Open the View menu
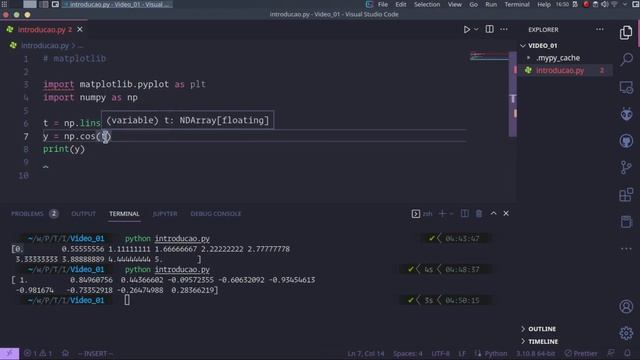 click(x=455, y=4)
